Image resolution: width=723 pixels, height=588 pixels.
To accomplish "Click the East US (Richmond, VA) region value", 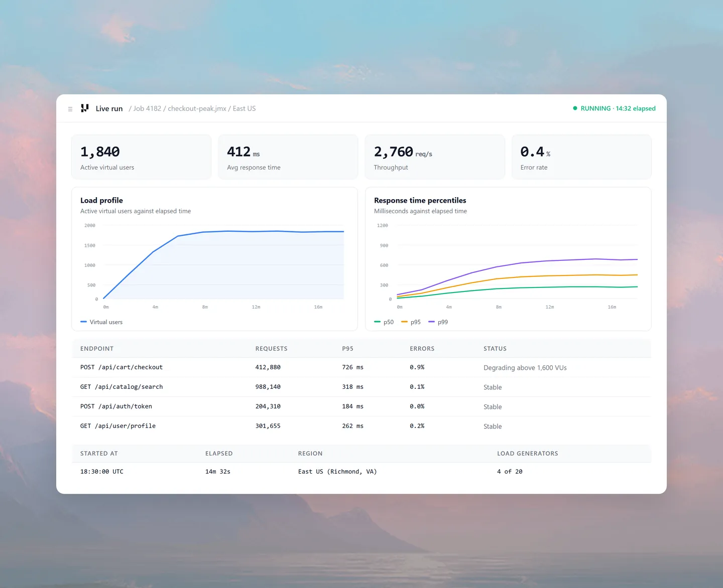I will coord(337,472).
